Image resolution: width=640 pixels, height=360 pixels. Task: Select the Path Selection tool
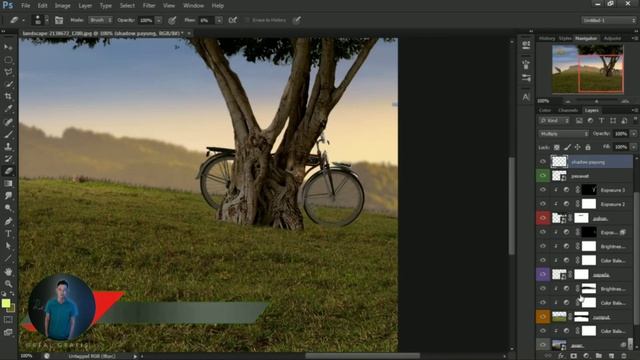pos(8,246)
